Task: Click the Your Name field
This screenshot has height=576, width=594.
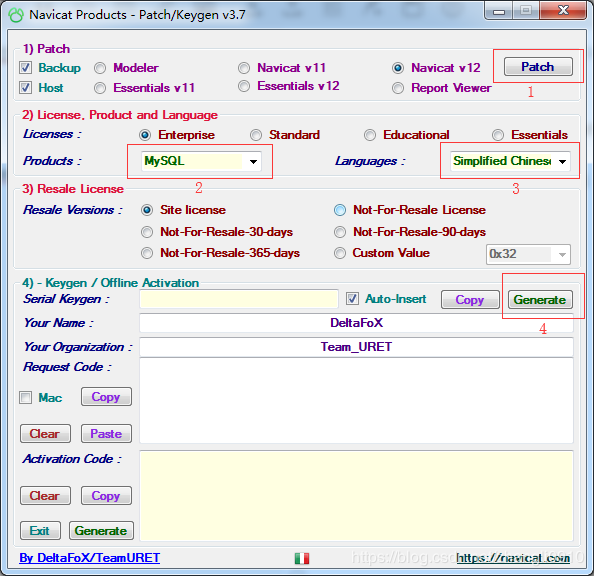Action: point(356,323)
